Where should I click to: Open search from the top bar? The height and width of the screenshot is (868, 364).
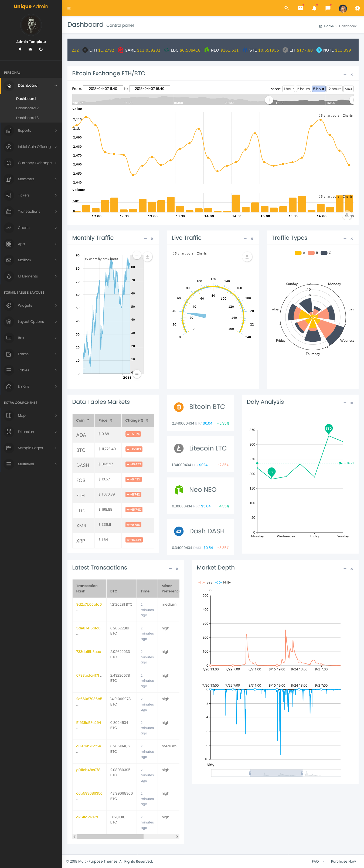point(287,8)
